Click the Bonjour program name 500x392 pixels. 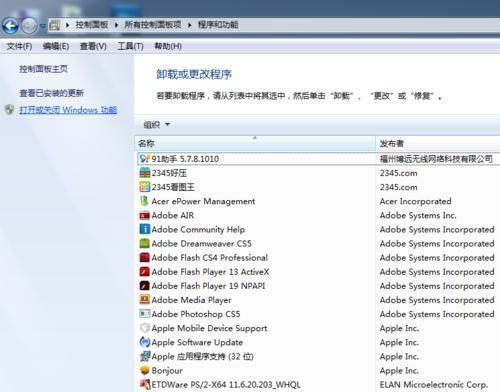pyautogui.click(x=167, y=371)
